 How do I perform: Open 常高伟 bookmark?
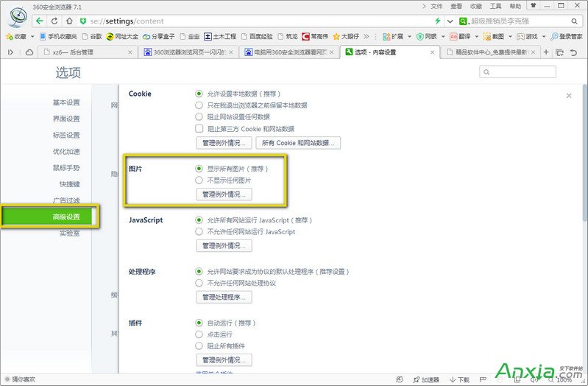coord(315,36)
